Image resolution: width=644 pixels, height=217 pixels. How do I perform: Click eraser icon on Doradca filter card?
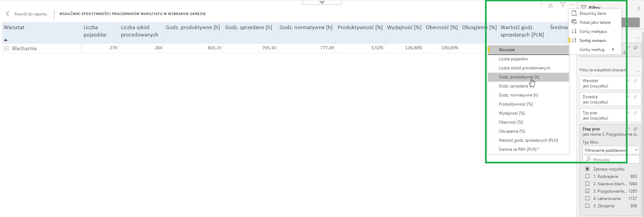635,97
